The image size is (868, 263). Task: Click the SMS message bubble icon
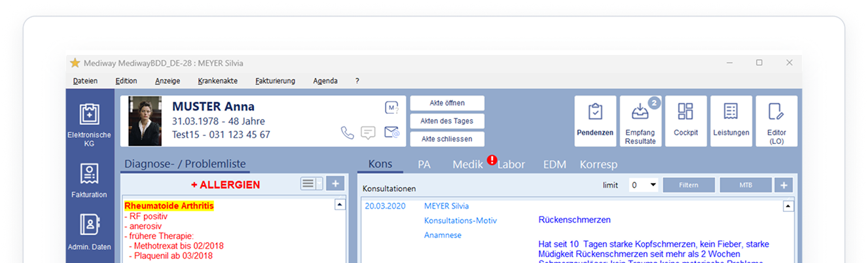[x=369, y=133]
